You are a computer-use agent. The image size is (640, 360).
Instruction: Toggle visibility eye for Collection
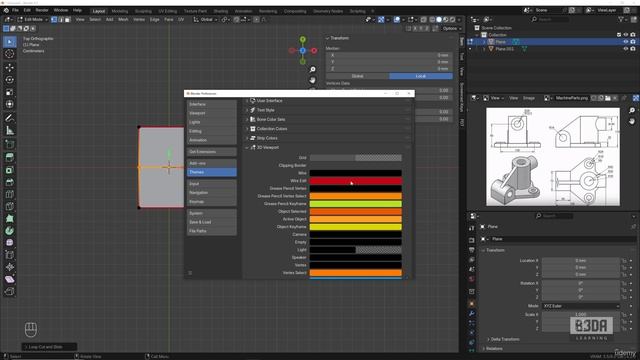pyautogui.click(x=626, y=35)
